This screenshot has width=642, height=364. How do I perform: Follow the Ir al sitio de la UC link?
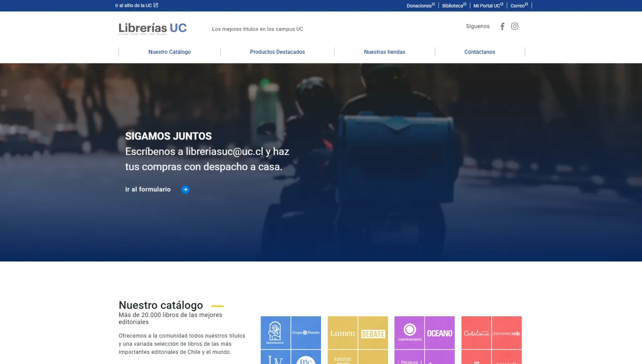[136, 6]
